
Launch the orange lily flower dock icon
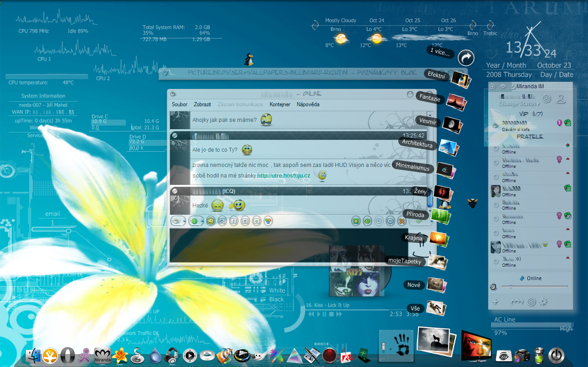tap(121, 356)
